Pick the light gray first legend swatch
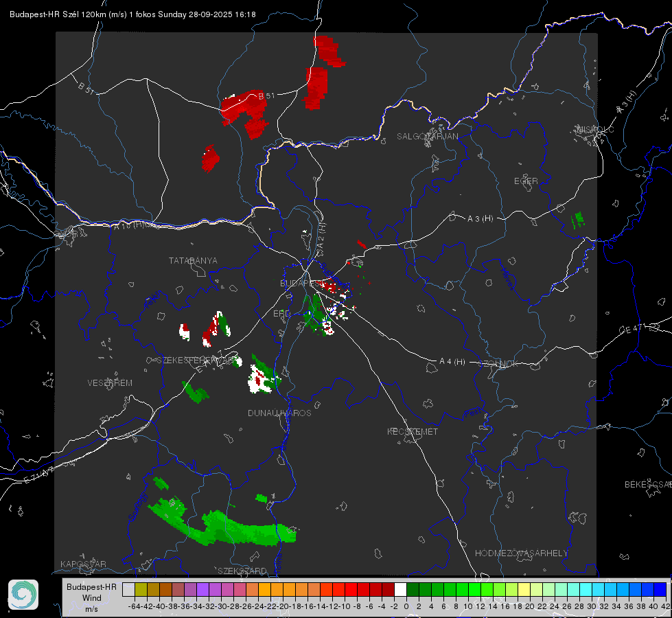 click(128, 589)
